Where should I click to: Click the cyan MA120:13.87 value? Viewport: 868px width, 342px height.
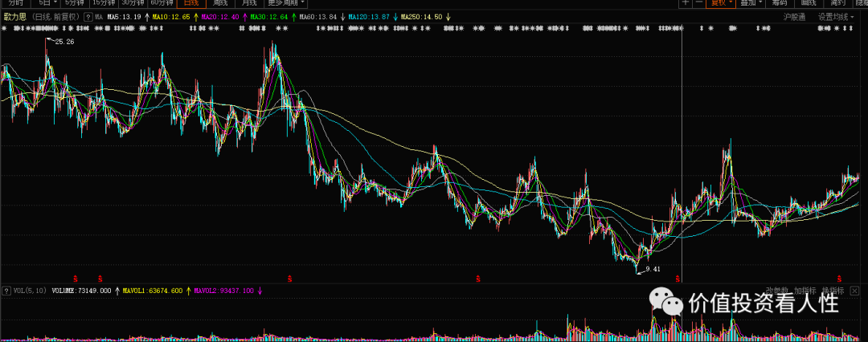point(369,17)
